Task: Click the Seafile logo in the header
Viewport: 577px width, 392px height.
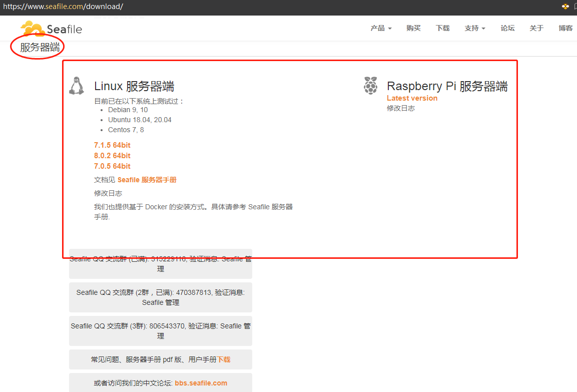Action: click(51, 29)
